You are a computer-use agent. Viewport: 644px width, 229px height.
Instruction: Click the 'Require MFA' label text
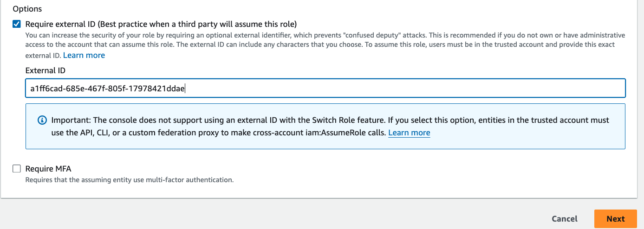click(x=48, y=169)
